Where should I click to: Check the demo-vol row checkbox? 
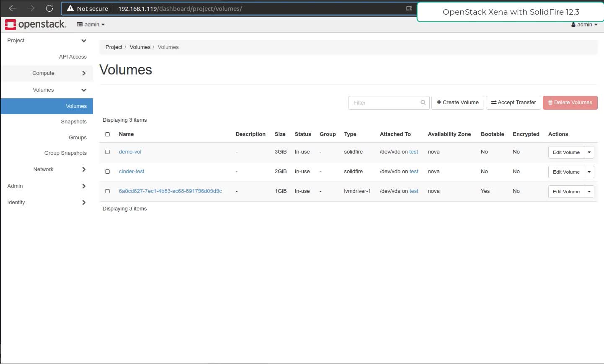click(x=108, y=152)
